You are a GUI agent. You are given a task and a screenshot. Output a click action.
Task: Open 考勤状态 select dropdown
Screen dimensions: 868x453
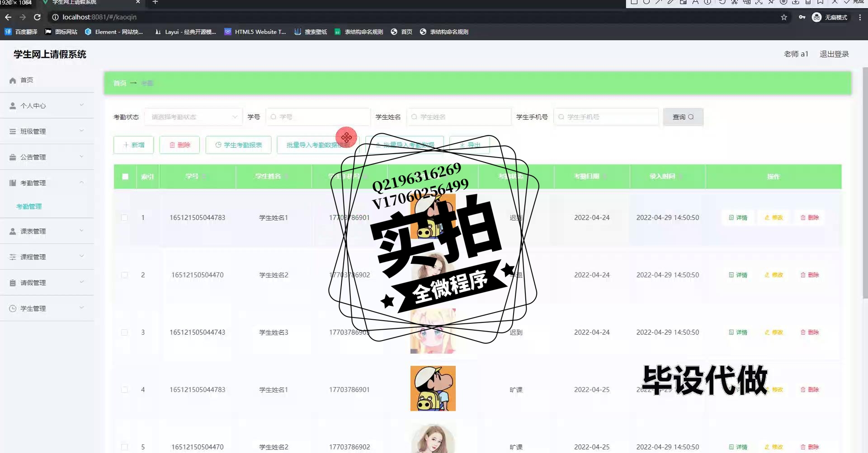(x=193, y=117)
